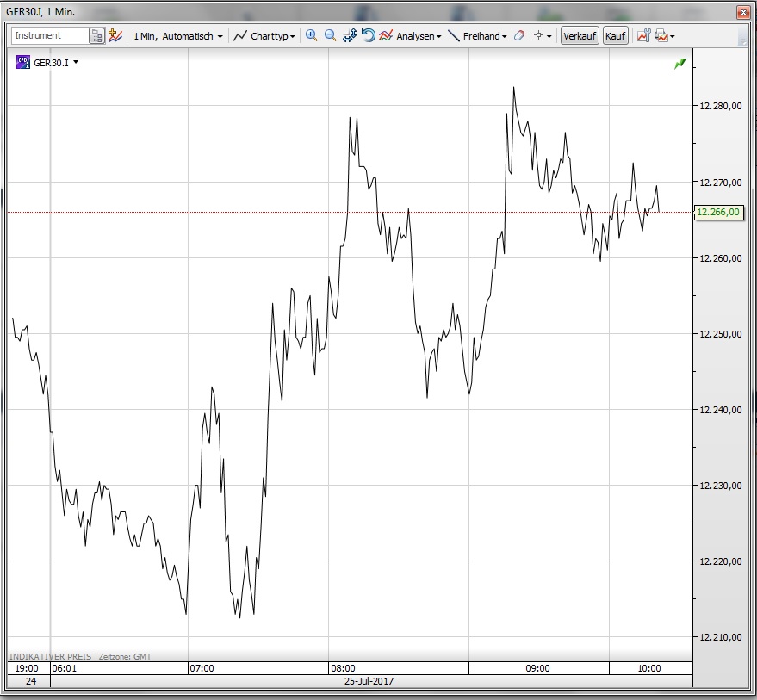The width and height of the screenshot is (757, 700).
Task: Click the Instrument search input field
Action: [50, 35]
